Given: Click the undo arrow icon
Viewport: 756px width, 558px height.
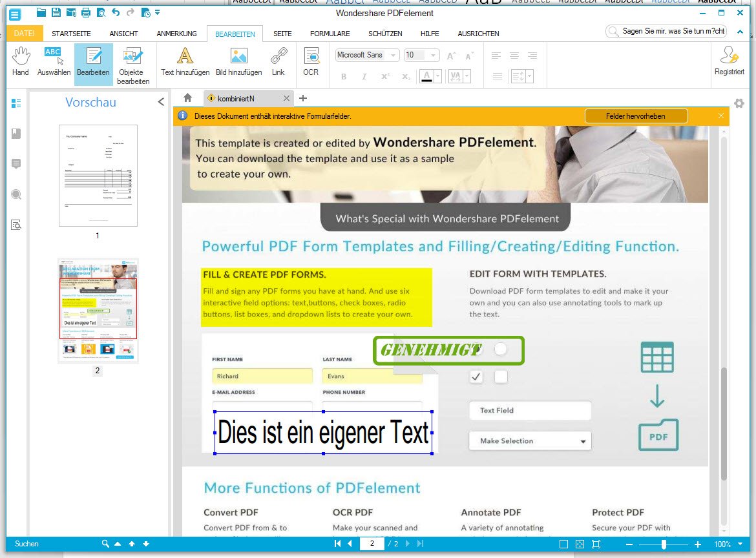Looking at the screenshot, I should point(116,12).
